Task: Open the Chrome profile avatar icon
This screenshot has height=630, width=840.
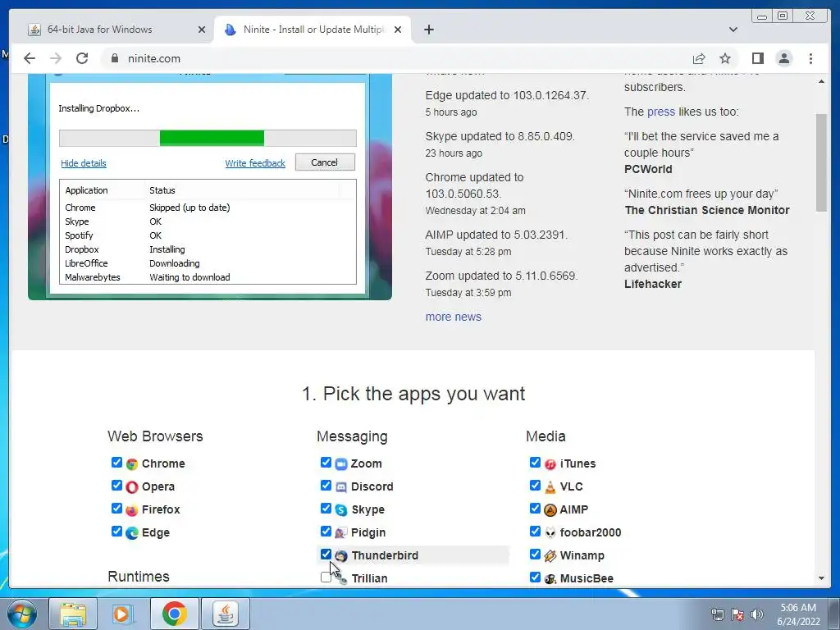Action: point(783,58)
